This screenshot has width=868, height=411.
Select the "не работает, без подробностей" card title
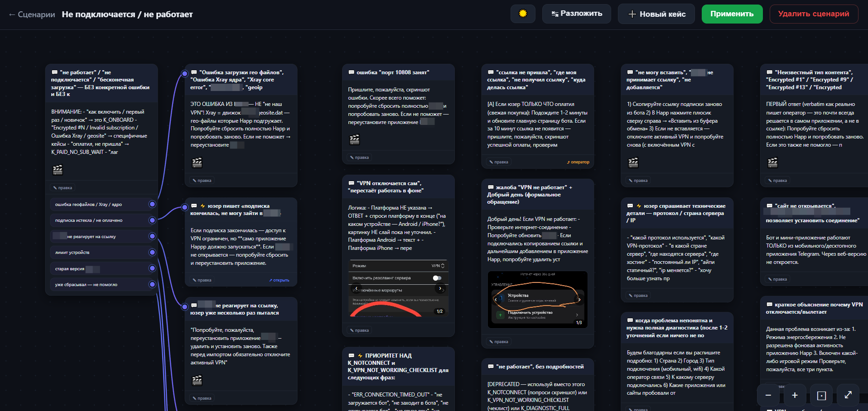pos(535,367)
